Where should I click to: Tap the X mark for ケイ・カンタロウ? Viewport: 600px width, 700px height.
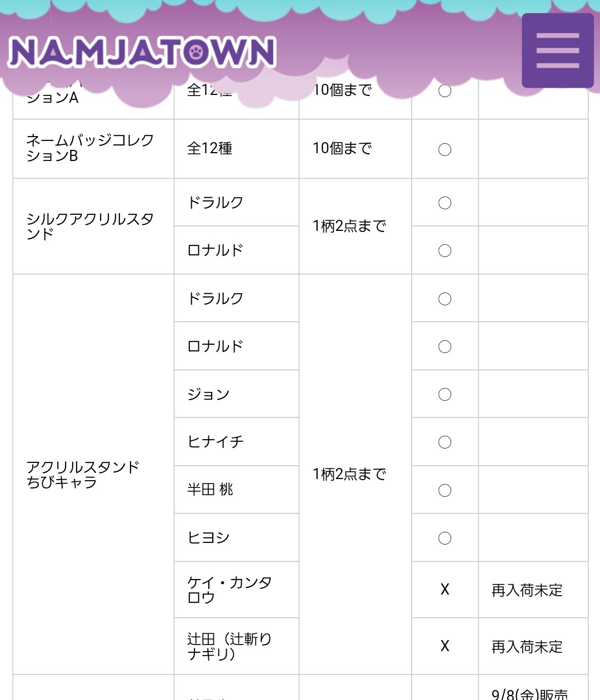(x=444, y=590)
